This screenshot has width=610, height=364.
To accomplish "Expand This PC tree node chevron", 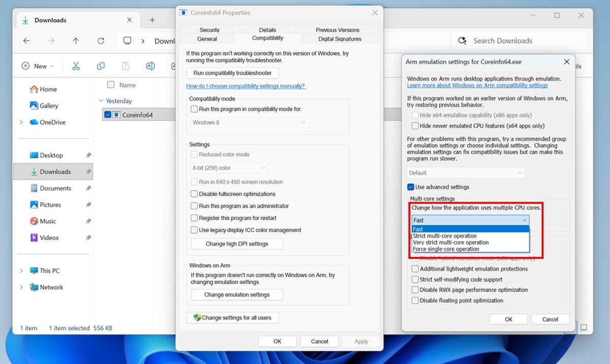I will pos(21,271).
